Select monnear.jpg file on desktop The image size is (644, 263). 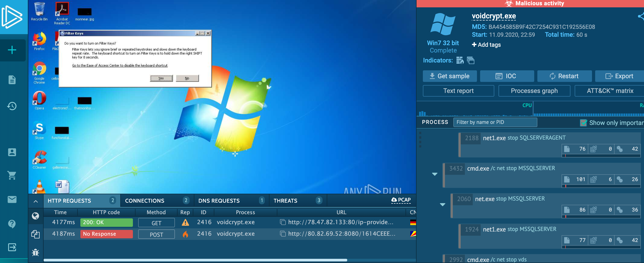click(85, 14)
